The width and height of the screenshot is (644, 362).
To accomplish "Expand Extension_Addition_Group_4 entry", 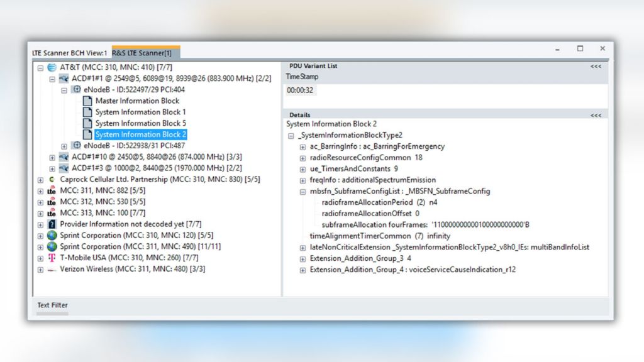I will click(x=303, y=270).
